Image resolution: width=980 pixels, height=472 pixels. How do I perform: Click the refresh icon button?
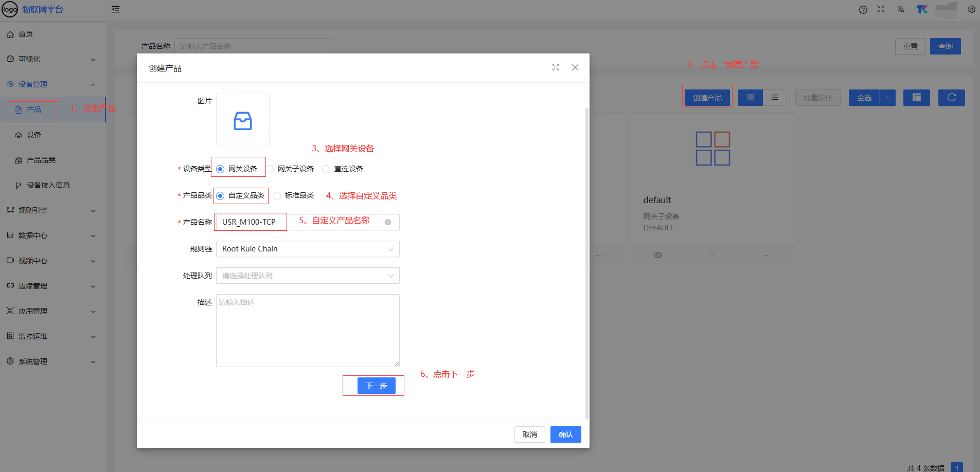point(951,98)
